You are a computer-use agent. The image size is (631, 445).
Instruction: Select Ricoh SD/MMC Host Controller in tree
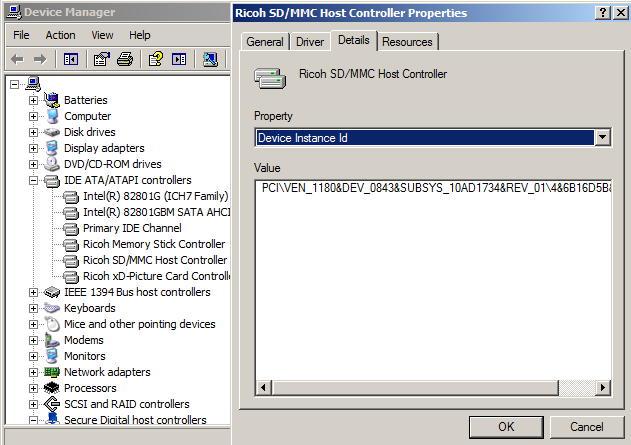tap(155, 260)
